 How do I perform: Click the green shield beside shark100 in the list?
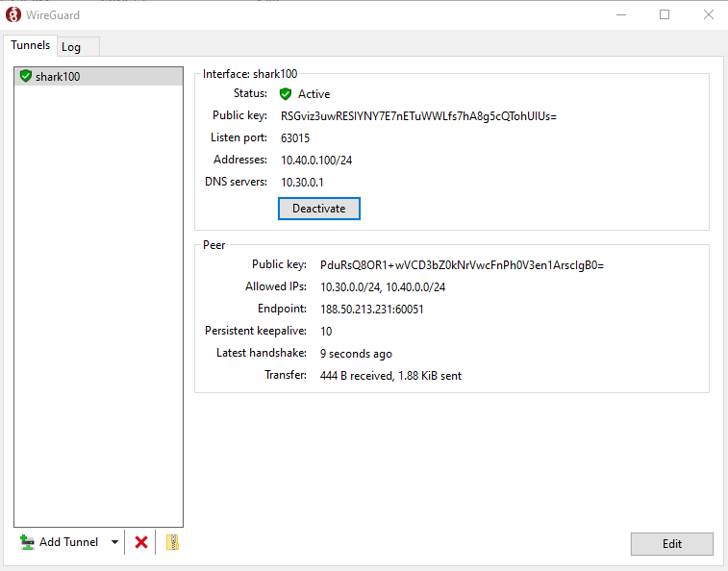pos(26,76)
